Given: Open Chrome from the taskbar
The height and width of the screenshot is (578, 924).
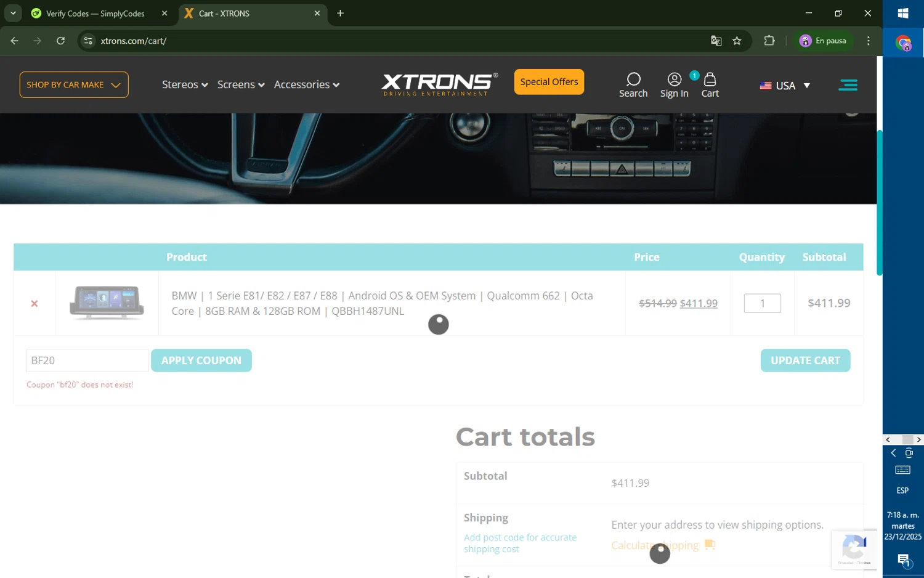Looking at the screenshot, I should pos(903,43).
